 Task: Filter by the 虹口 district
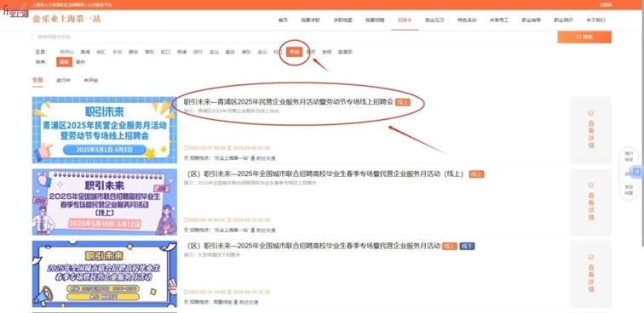[x=165, y=52]
